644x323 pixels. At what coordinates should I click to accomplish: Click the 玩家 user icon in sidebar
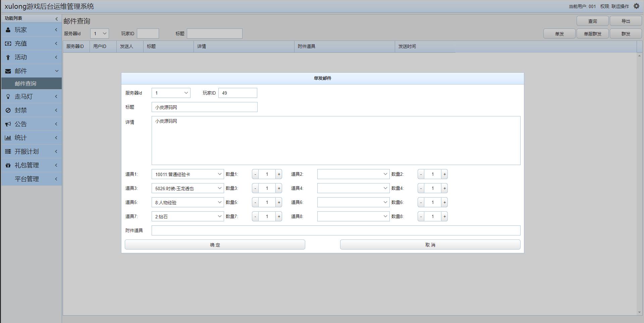point(8,30)
